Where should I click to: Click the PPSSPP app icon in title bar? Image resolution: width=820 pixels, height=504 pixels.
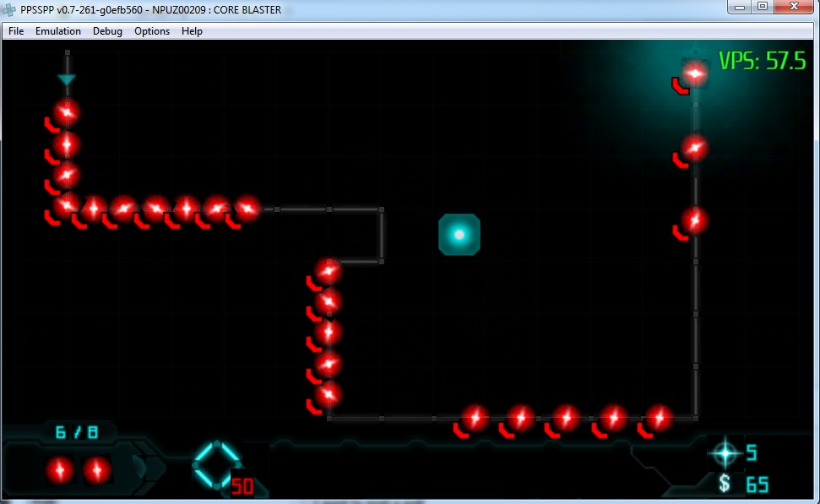tap(10, 10)
